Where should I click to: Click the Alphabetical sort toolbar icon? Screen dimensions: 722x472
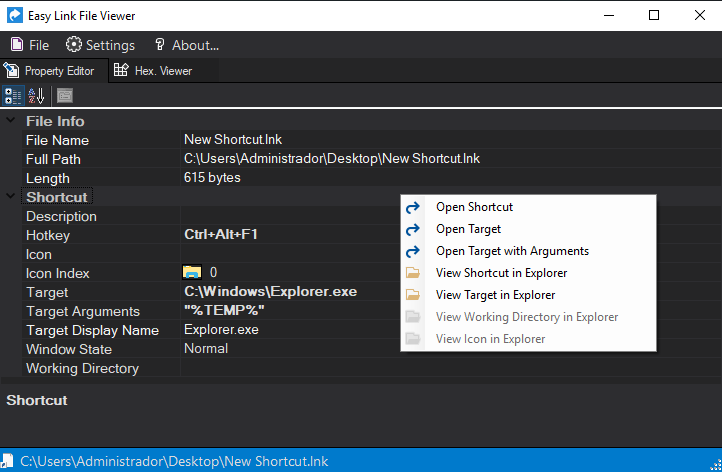click(x=36, y=96)
